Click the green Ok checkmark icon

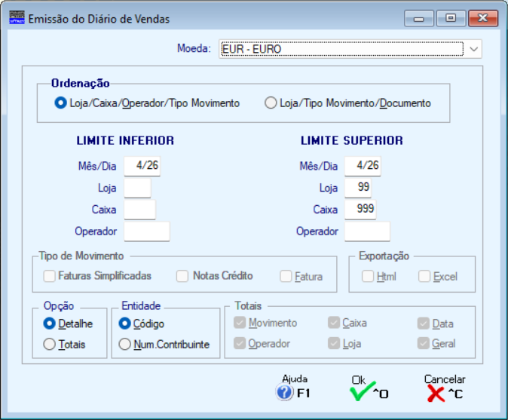click(x=361, y=393)
